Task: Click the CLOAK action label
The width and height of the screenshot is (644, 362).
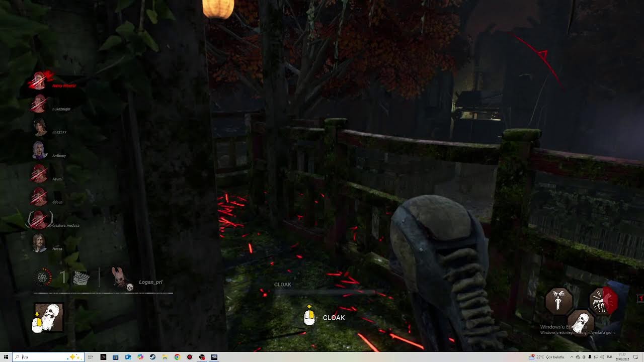Action: pos(334,318)
